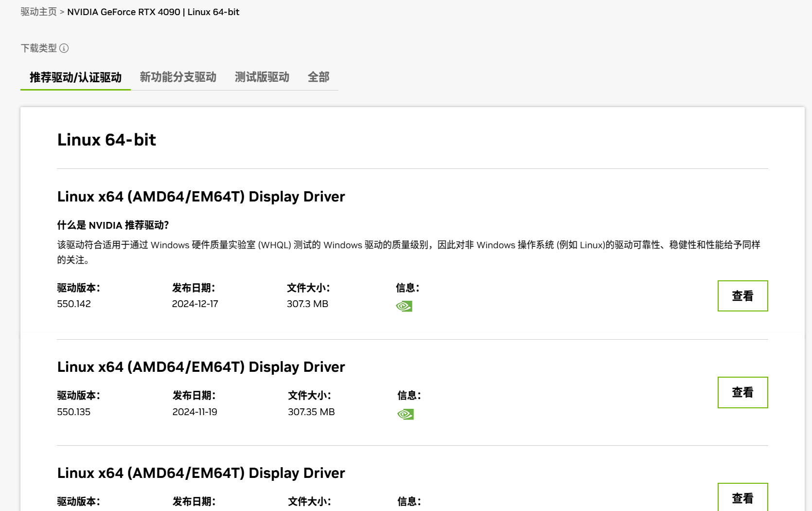Image resolution: width=812 pixels, height=511 pixels.
Task: Click file size 307.3 MB
Action: click(307, 304)
